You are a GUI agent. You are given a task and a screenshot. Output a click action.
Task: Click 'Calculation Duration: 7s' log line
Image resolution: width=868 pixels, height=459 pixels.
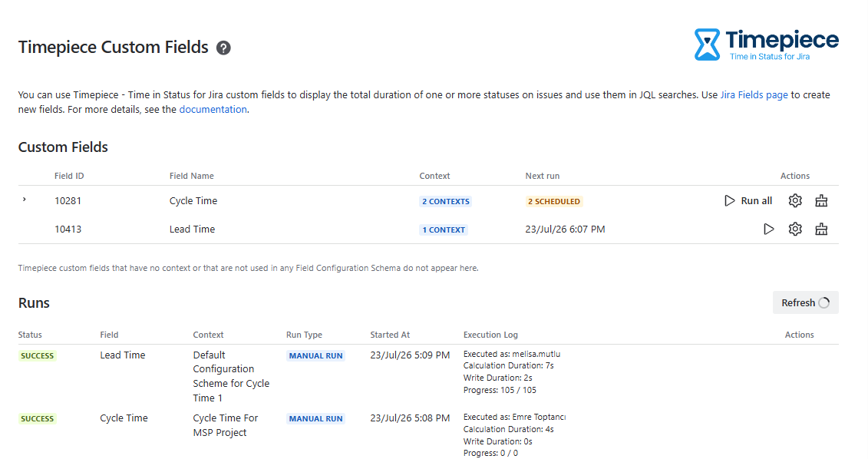pyautogui.click(x=509, y=366)
